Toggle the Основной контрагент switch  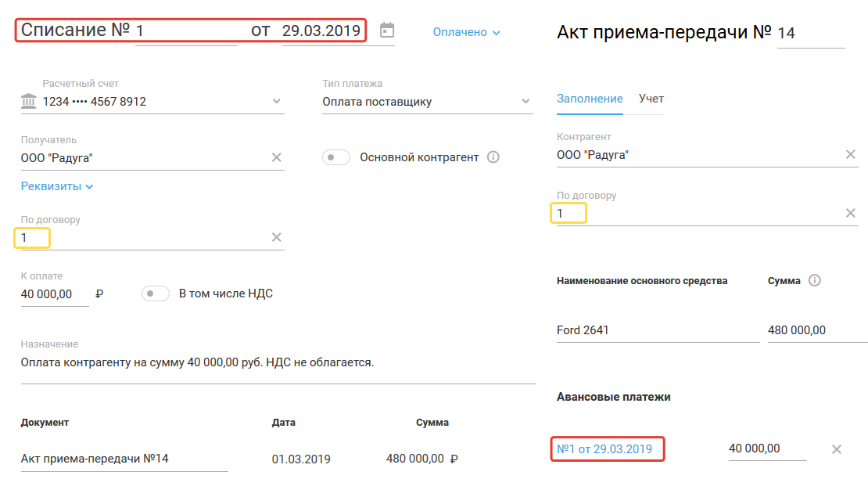(336, 157)
